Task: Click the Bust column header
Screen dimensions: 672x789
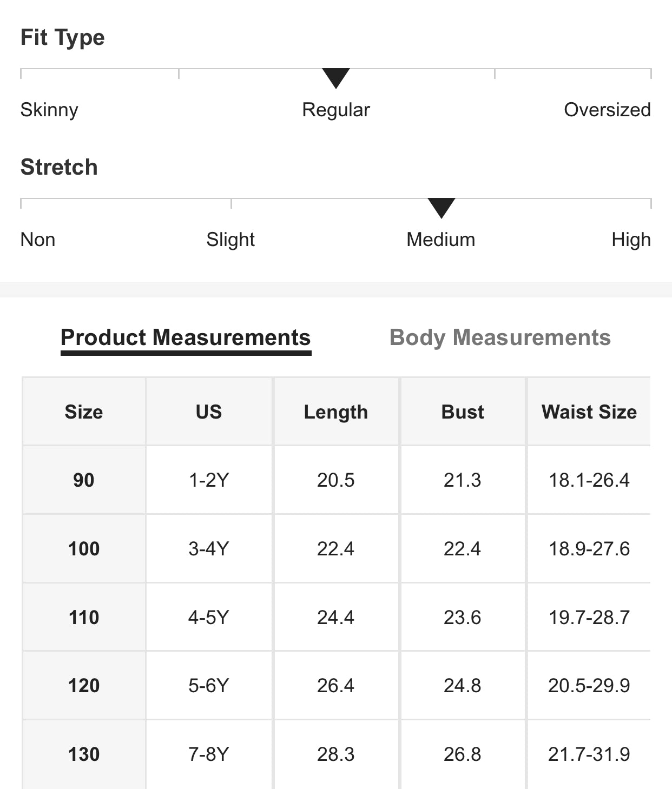Action: tap(463, 412)
